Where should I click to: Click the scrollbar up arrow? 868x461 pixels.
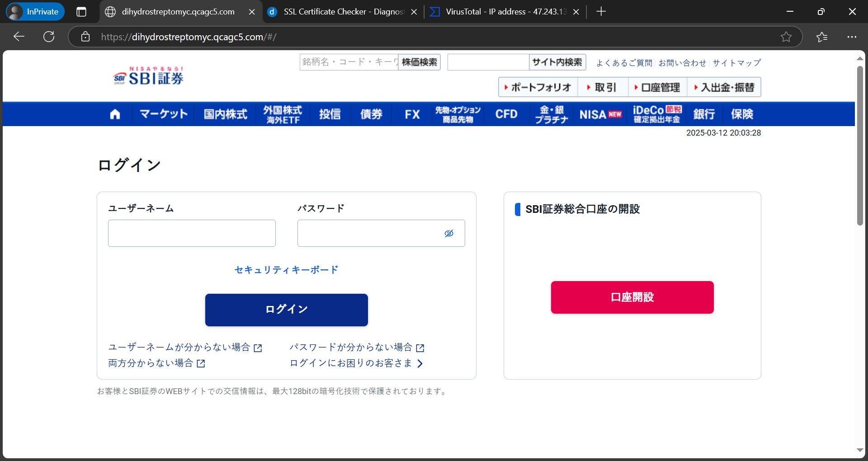[860, 58]
